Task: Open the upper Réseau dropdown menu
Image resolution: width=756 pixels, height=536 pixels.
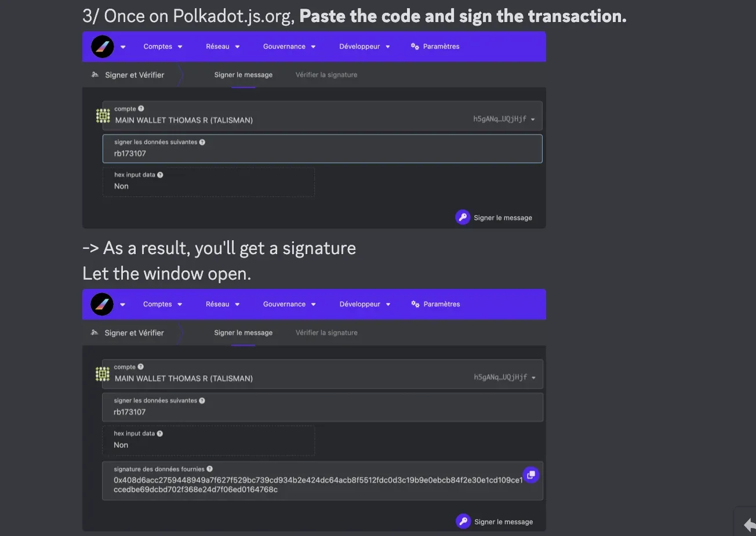Action: click(223, 46)
